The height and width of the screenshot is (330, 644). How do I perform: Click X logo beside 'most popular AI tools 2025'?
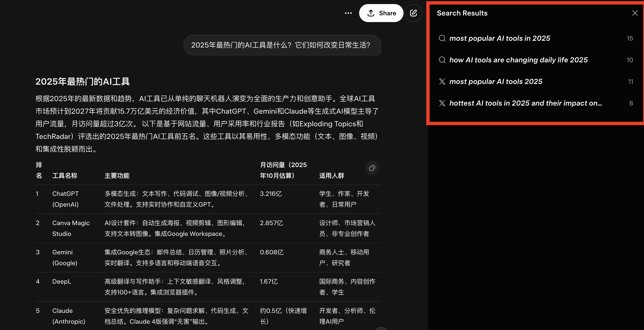coord(442,81)
